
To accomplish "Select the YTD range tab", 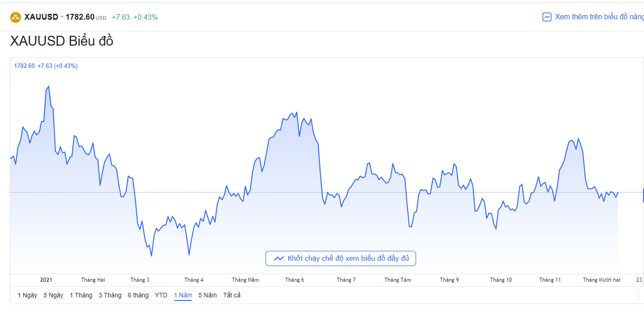I will (161, 295).
